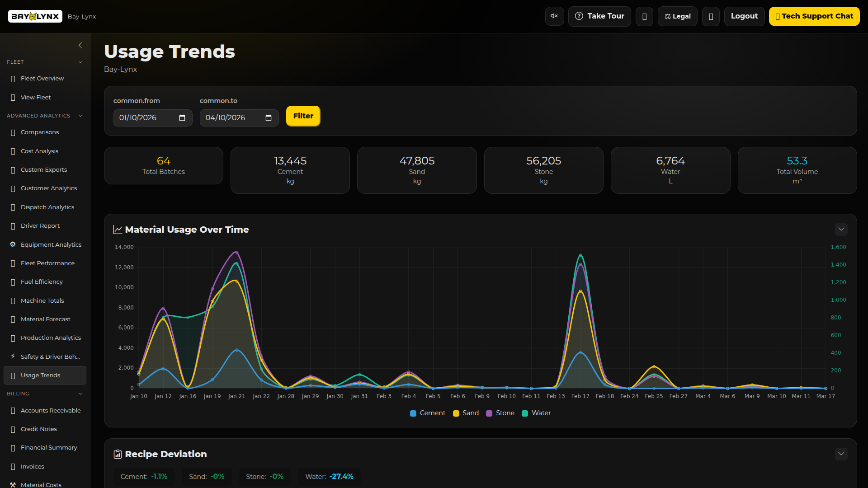The height and width of the screenshot is (488, 868).
Task: Open the Fuel Efficiency page
Action: 42,282
